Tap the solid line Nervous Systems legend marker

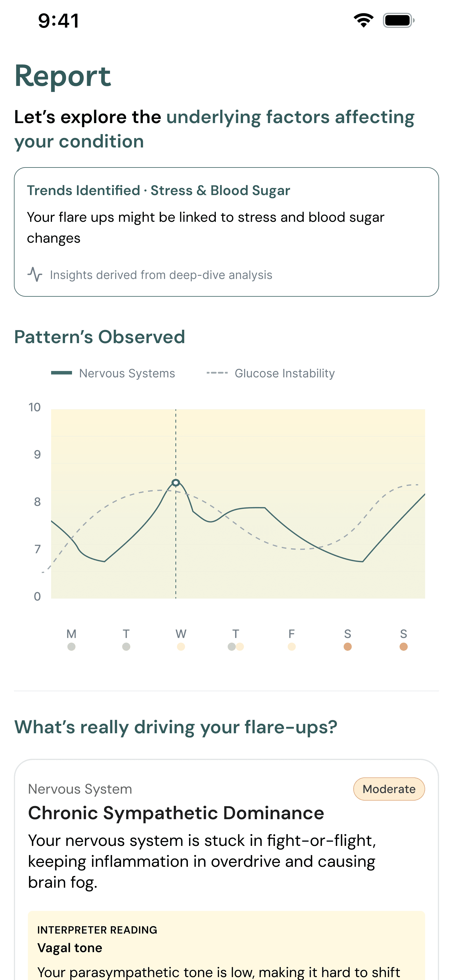click(x=61, y=373)
